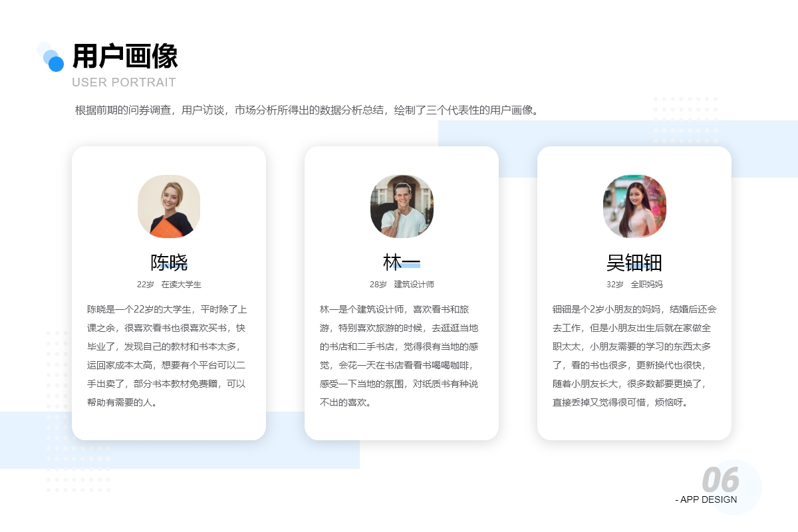Select the 用户画像 heading
798x532 pixels.
pos(125,57)
